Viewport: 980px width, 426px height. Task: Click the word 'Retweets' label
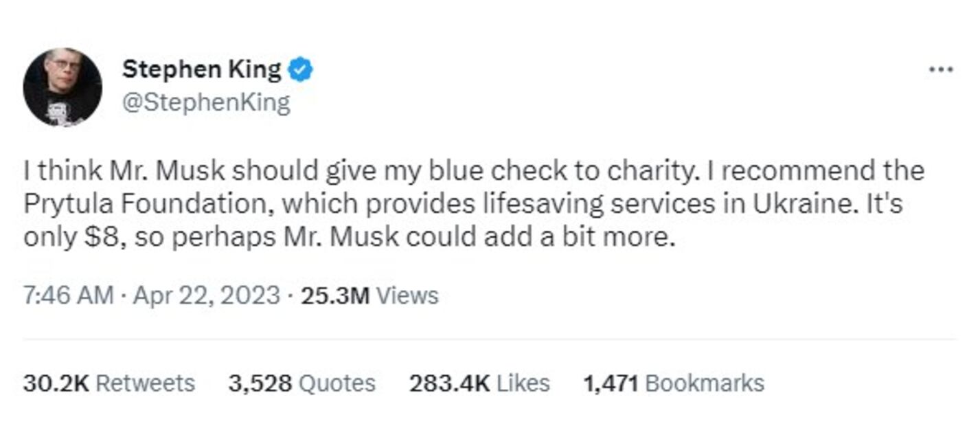145,383
